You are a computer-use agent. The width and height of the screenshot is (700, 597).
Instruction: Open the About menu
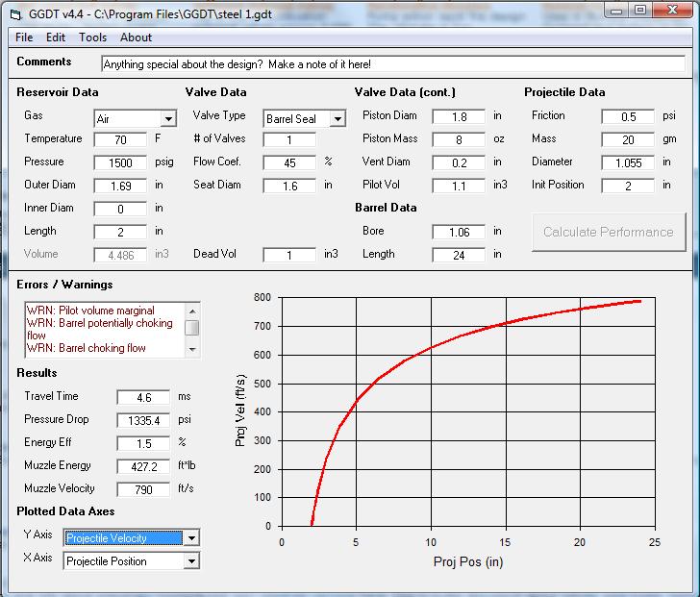point(136,37)
